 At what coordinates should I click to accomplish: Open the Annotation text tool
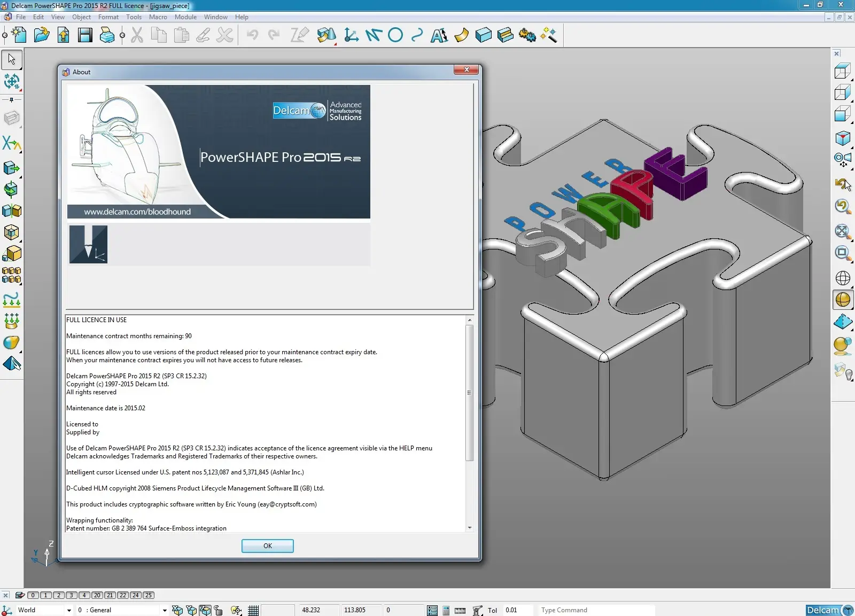pyautogui.click(x=439, y=35)
